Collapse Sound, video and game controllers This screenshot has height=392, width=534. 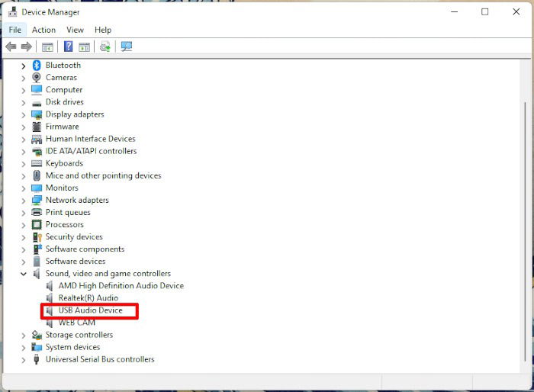(x=23, y=274)
